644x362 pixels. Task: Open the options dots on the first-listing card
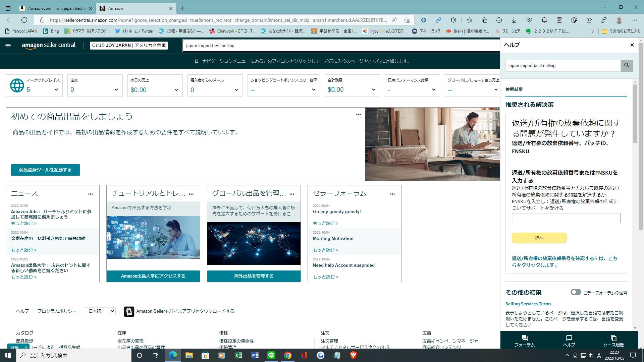(x=359, y=114)
